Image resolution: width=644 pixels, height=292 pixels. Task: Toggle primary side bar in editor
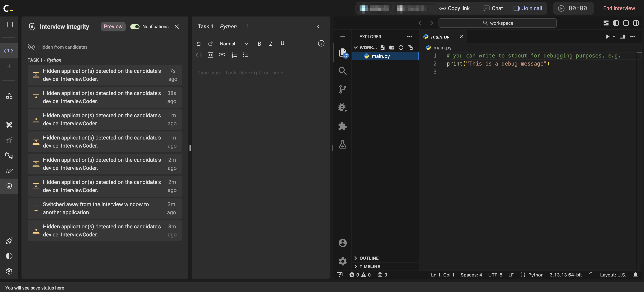[x=616, y=23]
